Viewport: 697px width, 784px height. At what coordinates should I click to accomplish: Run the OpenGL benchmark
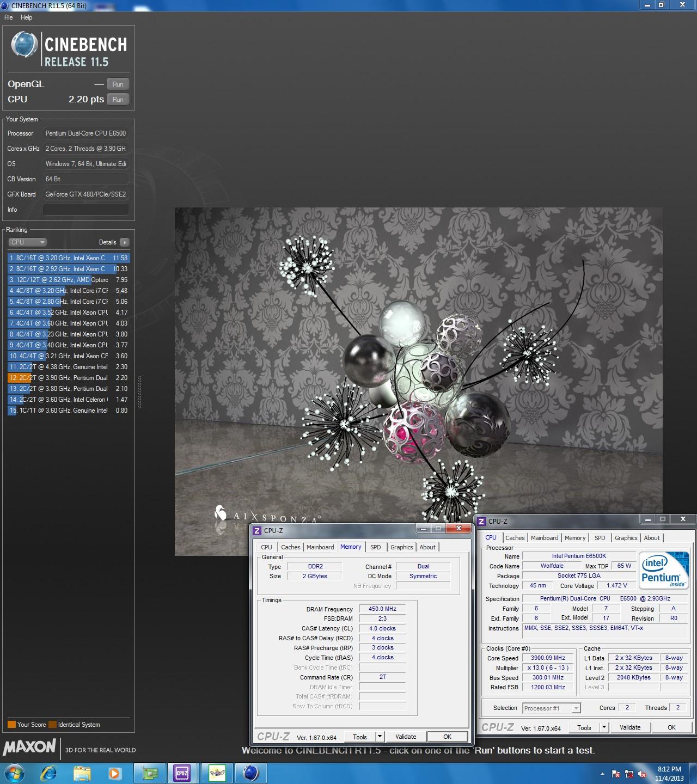click(118, 84)
